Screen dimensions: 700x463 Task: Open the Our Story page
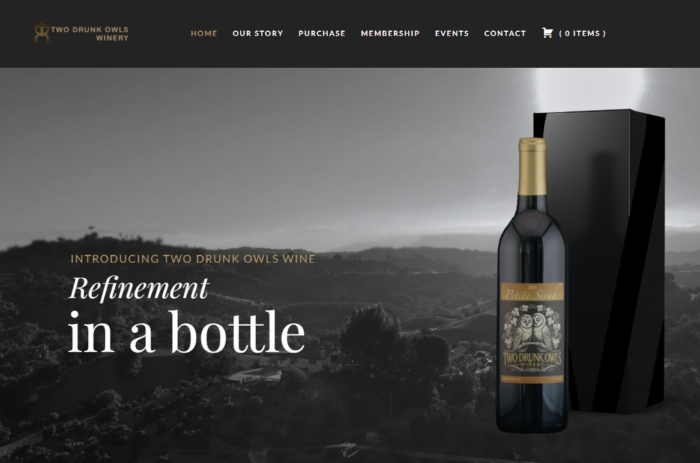[x=258, y=33]
